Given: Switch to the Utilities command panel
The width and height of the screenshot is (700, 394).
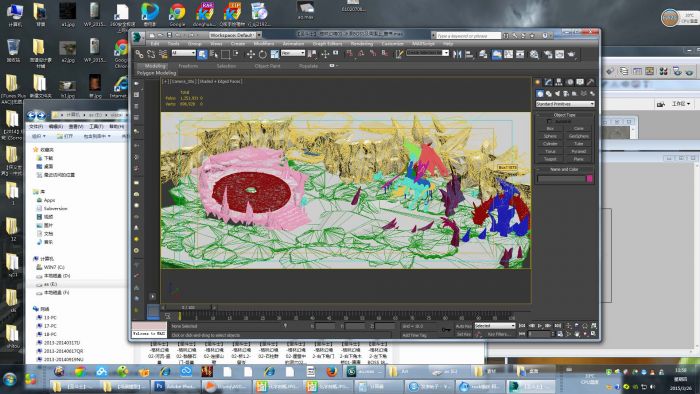Looking at the screenshot, I should (591, 82).
